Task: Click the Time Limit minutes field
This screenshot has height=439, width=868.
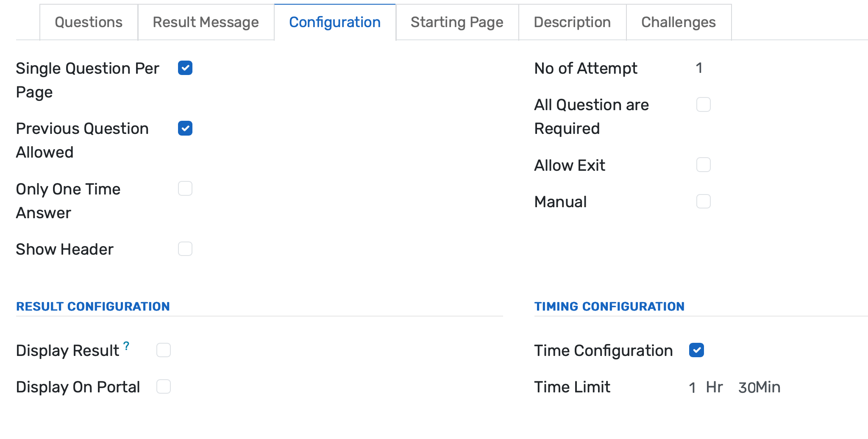Action: [x=746, y=387]
